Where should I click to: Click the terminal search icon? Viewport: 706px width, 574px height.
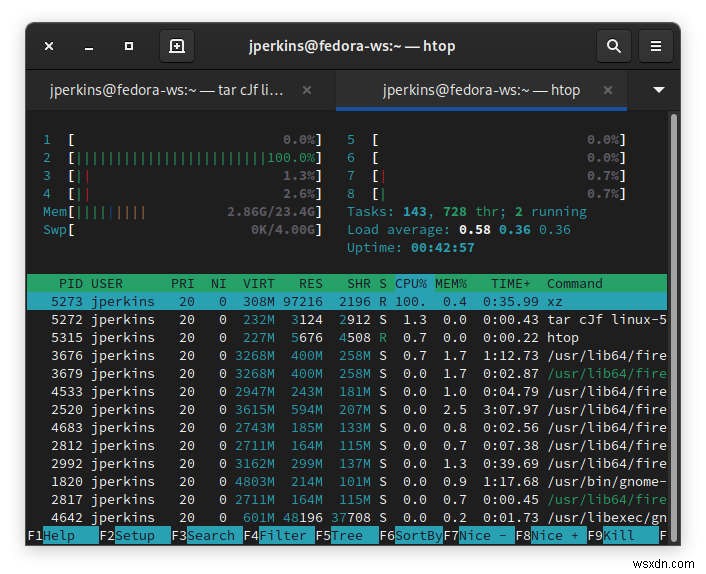614,46
